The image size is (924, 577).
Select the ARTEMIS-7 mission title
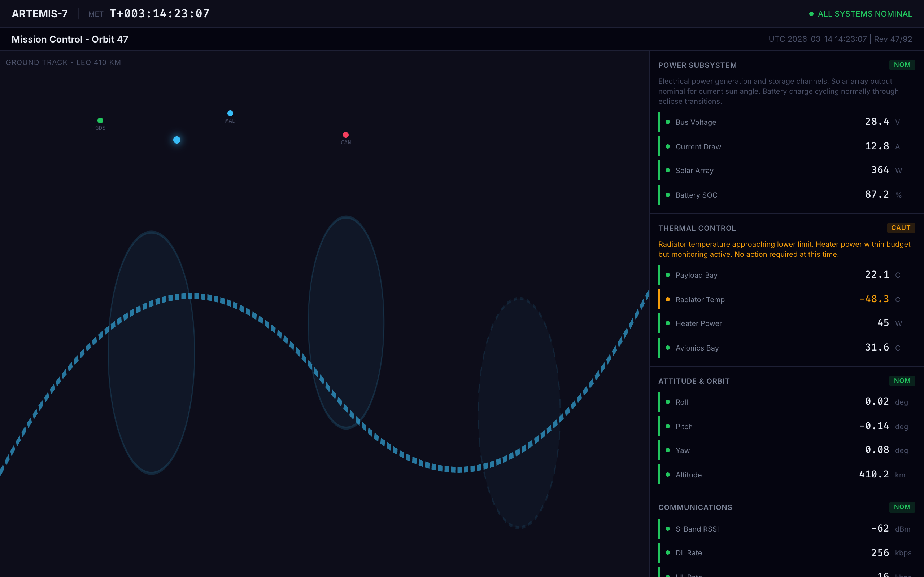[x=39, y=13]
